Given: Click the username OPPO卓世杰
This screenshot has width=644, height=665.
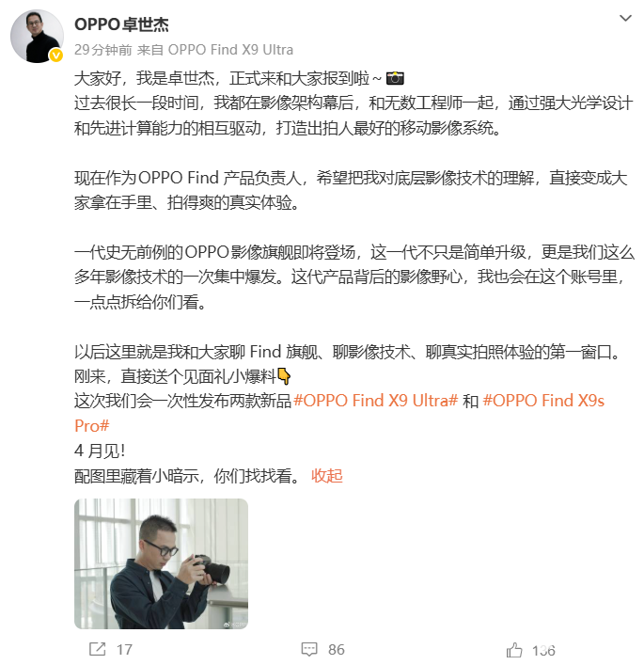Looking at the screenshot, I should click(x=121, y=24).
